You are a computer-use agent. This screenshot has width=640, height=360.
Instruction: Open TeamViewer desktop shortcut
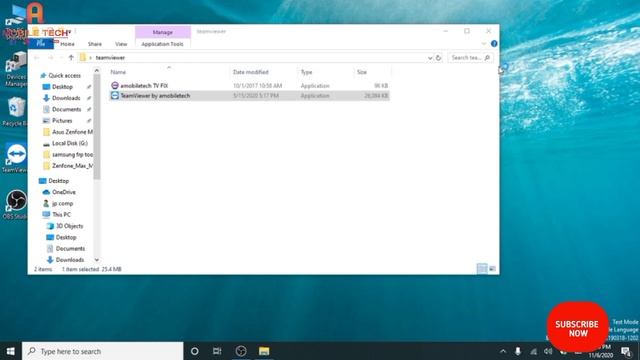[x=16, y=158]
